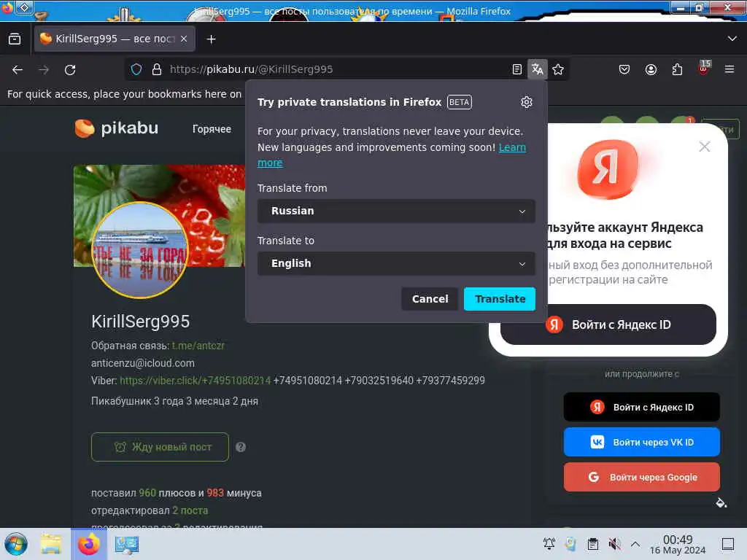Click the show desktop button in taskbar

point(727,544)
